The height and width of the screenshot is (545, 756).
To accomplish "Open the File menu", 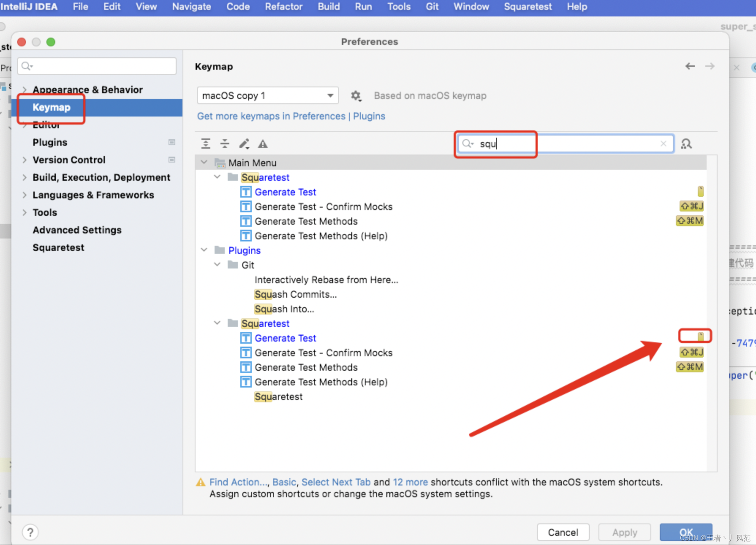I will (80, 7).
